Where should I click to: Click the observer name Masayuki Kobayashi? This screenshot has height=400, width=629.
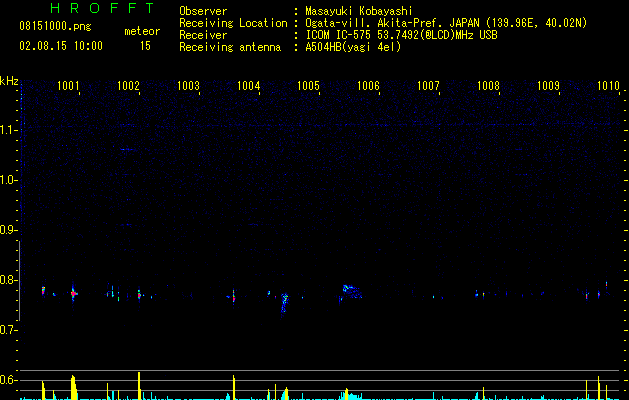[359, 11]
